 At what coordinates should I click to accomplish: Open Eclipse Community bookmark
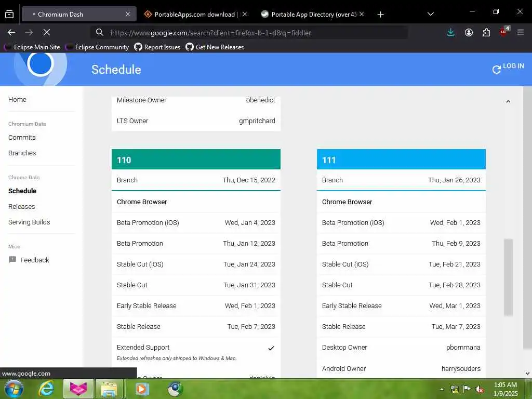pos(97,47)
